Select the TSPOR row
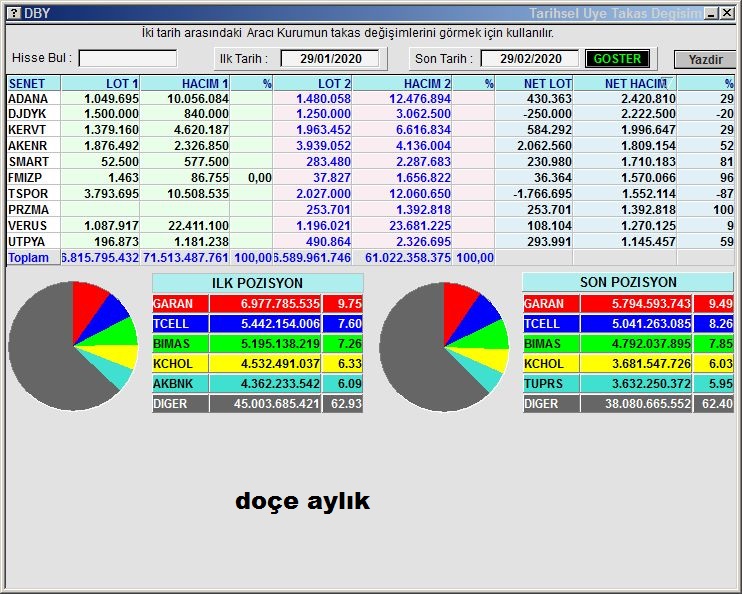The height and width of the screenshot is (594, 742). pos(371,194)
